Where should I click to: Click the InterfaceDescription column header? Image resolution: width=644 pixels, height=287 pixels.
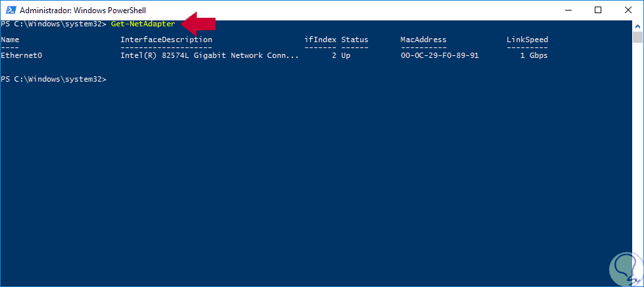pyautogui.click(x=166, y=39)
